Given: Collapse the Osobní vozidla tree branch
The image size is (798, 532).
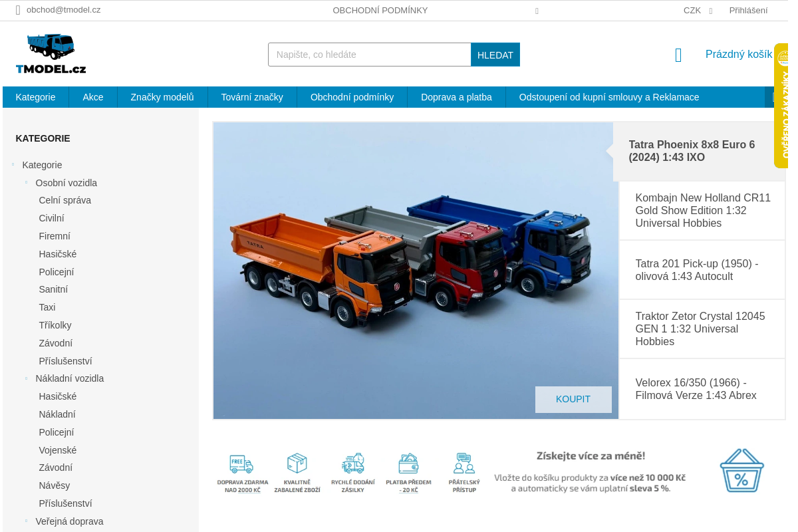Looking at the screenshot, I should (27, 182).
